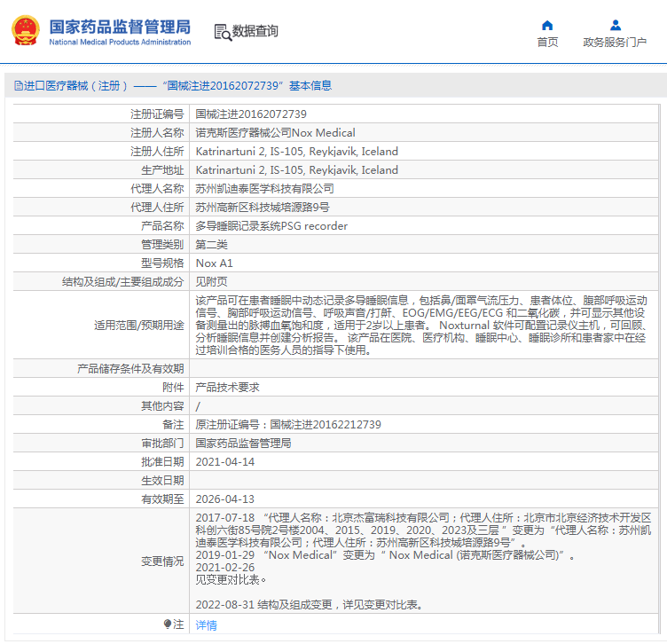Screen dimensions: 667x644
Task: Click 注册人住所 address Katrinartuni 2 cell
Action: click(296, 152)
